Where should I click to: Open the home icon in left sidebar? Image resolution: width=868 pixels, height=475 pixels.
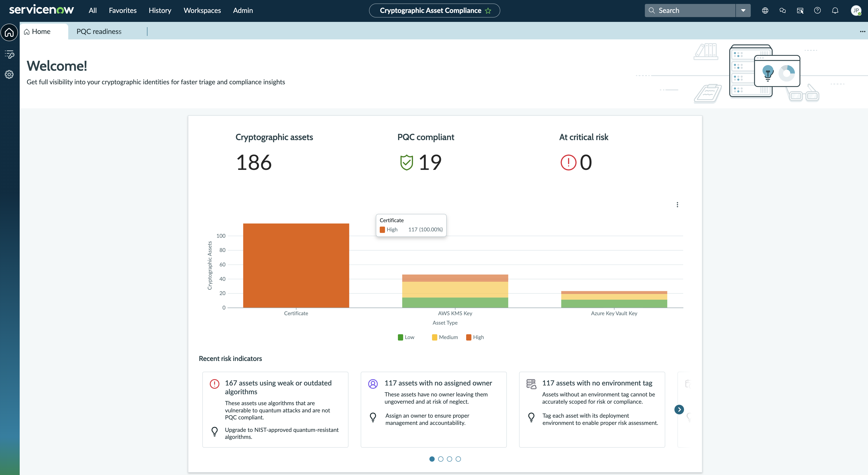9,32
